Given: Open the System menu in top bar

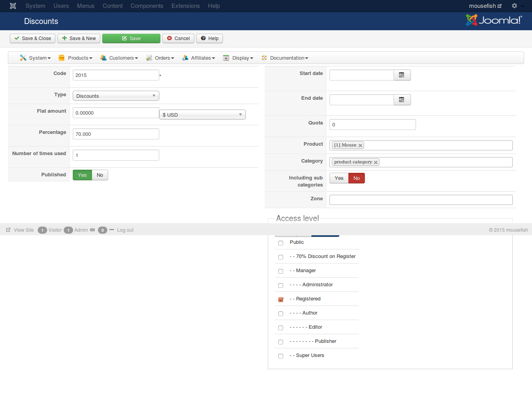Looking at the screenshot, I should point(35,6).
